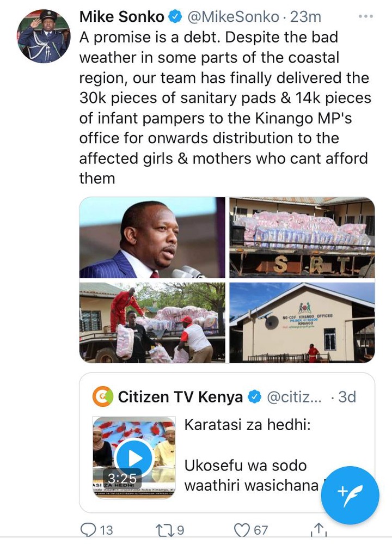
Task: Click the Citizen TV Kenya logo avatar
Action: [x=103, y=396]
